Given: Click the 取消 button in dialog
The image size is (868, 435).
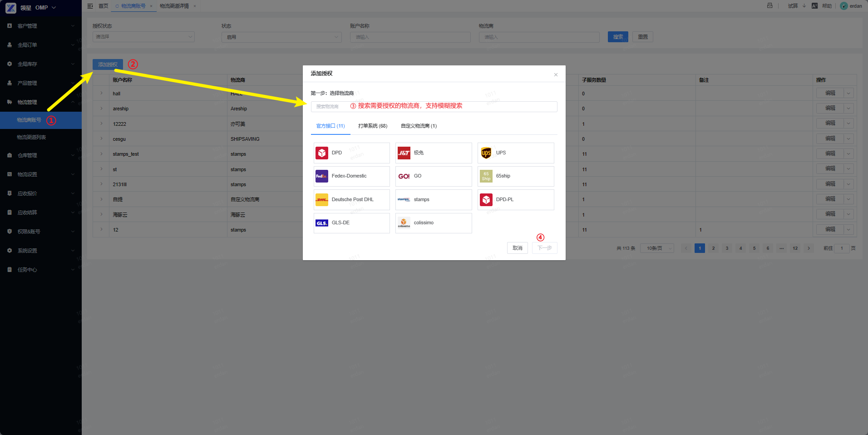Looking at the screenshot, I should [518, 248].
